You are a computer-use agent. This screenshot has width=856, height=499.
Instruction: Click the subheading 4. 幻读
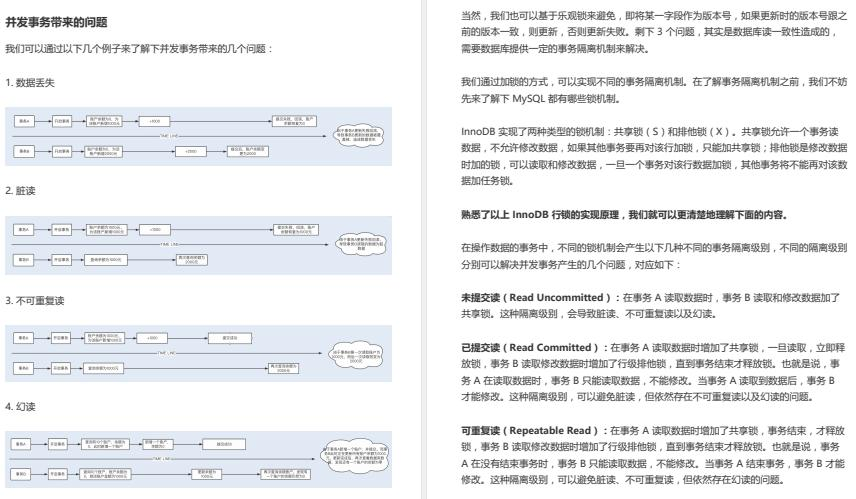coord(20,407)
